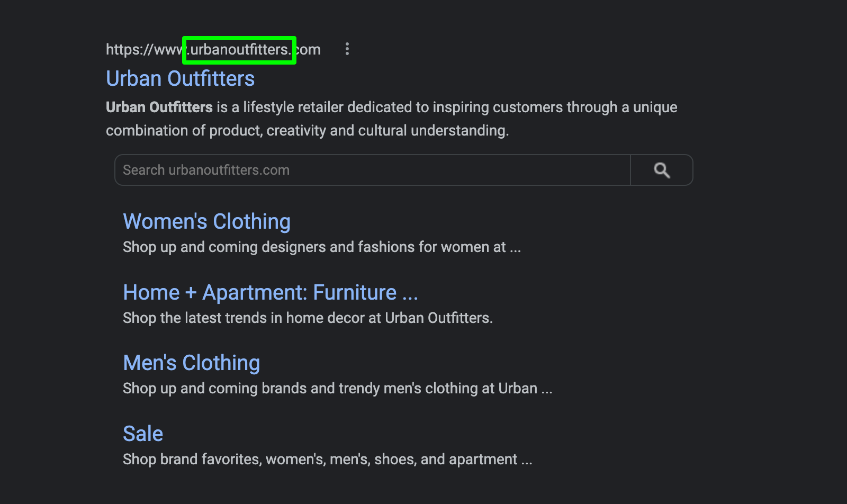The image size is (847, 504).
Task: Click inside the Search urbanoutfitters.com field
Action: point(371,170)
